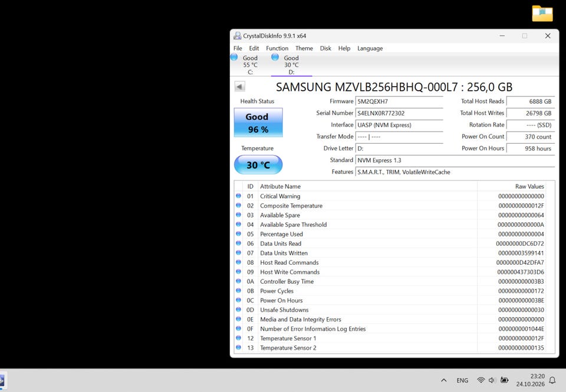Open the File menu
Screen dimensions: 566x392
coord(238,48)
